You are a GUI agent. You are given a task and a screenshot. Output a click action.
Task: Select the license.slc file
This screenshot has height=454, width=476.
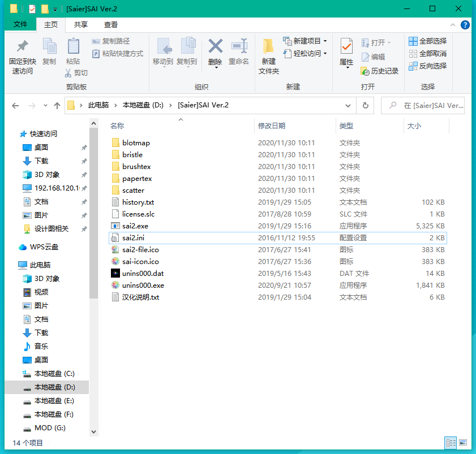click(139, 214)
